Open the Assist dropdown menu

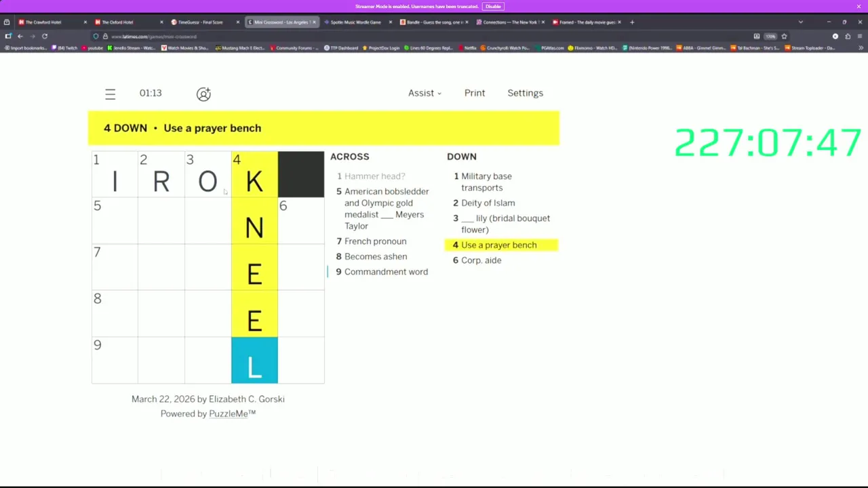(x=425, y=93)
